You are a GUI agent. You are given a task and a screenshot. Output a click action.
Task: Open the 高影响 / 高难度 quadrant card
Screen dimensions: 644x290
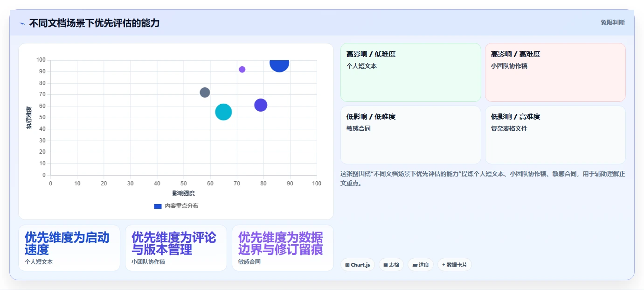coord(555,72)
